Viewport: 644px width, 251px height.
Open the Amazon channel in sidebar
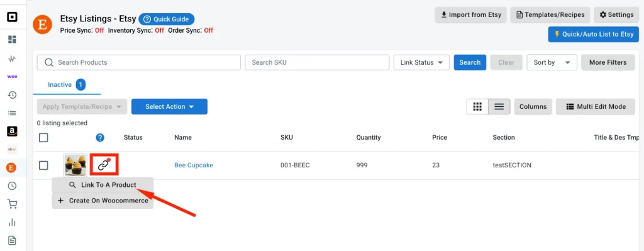[13, 131]
